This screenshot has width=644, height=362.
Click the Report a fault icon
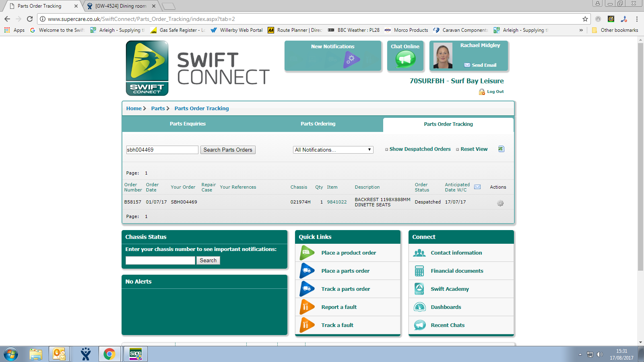point(307,307)
